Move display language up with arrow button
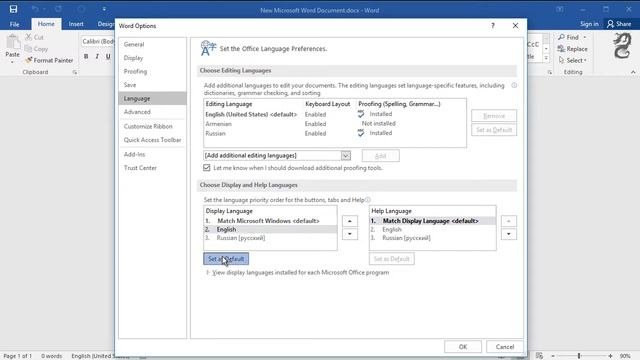Viewport: 640px width, 360px height. click(x=350, y=221)
